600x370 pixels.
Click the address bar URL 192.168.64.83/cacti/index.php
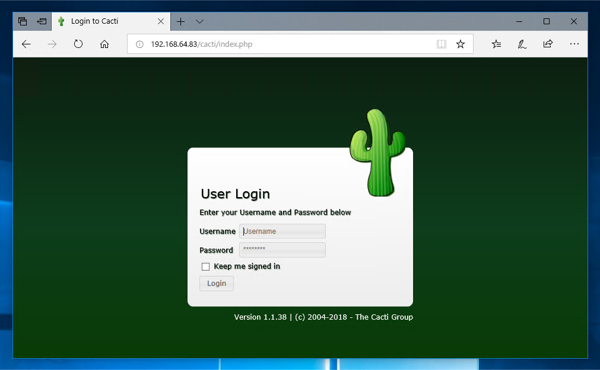[x=201, y=44]
